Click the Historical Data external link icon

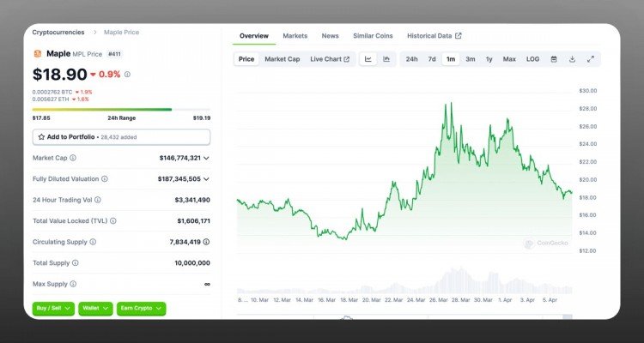pos(459,36)
